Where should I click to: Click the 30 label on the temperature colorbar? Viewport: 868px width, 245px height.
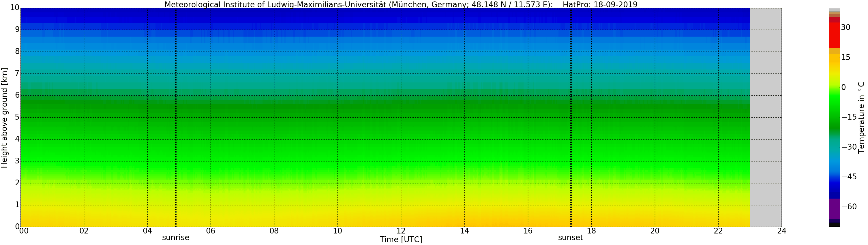point(845,28)
